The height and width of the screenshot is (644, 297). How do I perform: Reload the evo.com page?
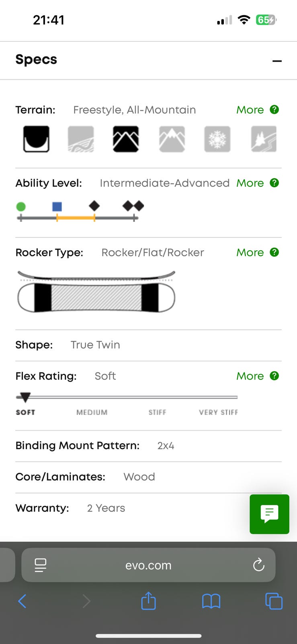258,565
